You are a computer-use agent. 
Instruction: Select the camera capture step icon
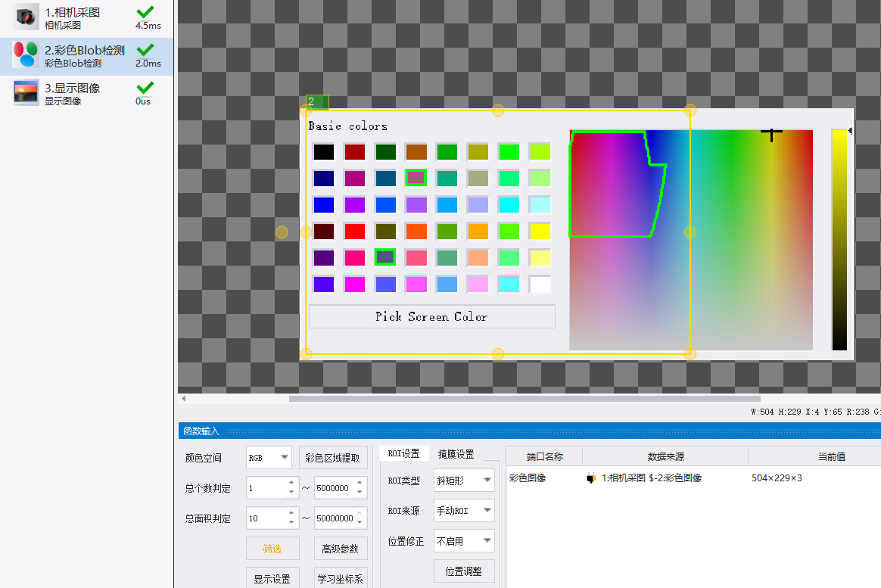point(26,17)
